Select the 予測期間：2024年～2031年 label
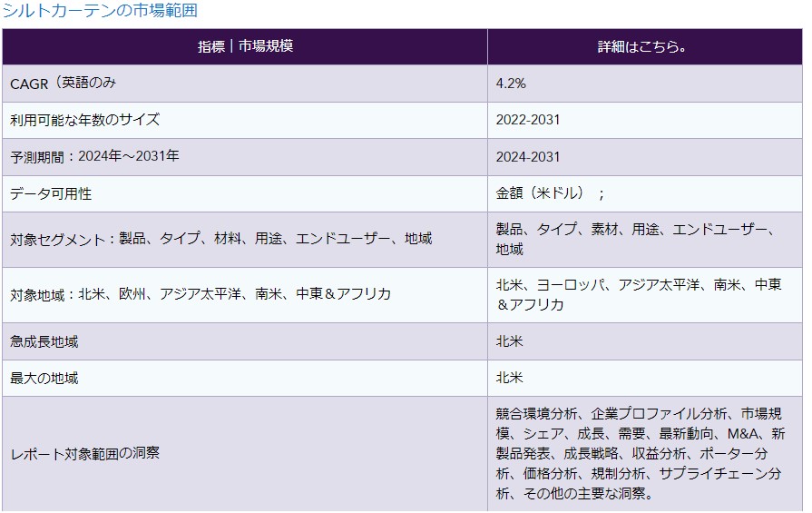The height and width of the screenshot is (513, 812). [x=95, y=156]
